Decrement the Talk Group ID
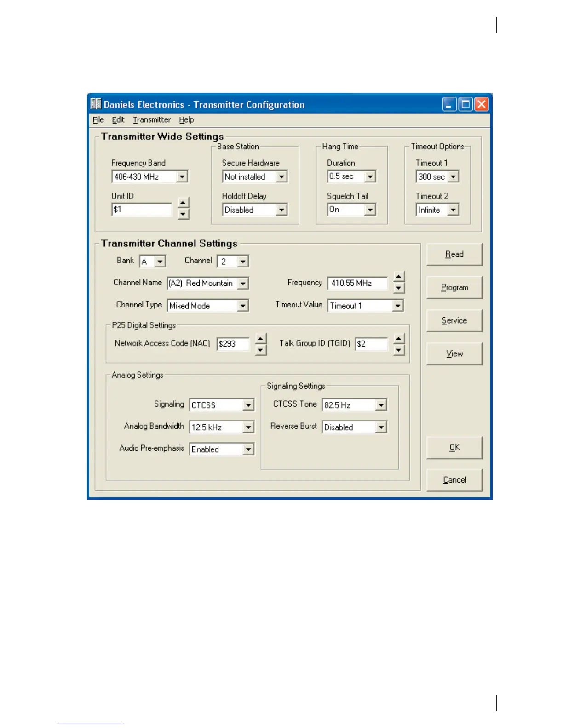 click(399, 350)
